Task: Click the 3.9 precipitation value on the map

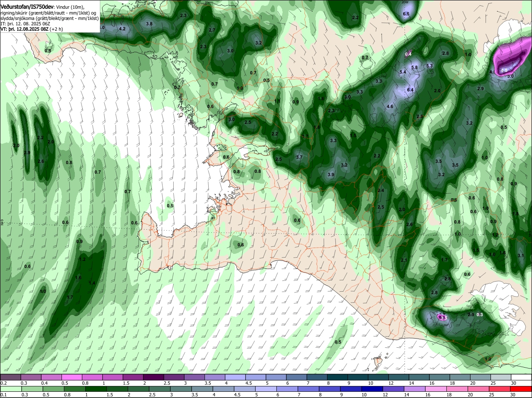Action: tap(331, 174)
